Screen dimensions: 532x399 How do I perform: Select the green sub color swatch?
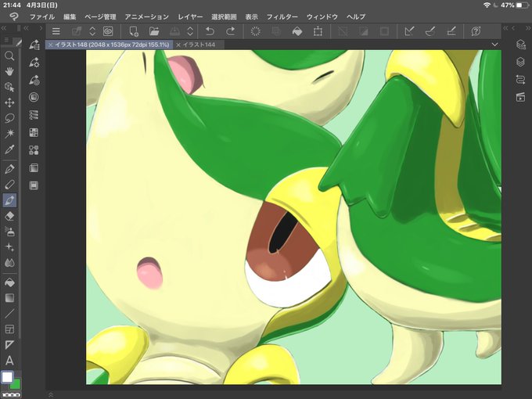click(x=16, y=385)
